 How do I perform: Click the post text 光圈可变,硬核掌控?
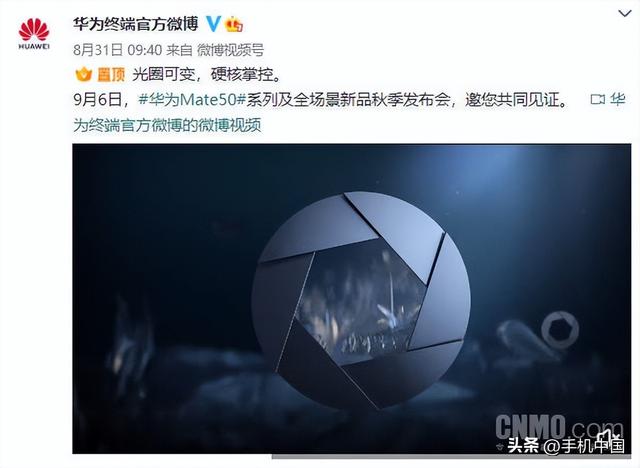pos(207,74)
